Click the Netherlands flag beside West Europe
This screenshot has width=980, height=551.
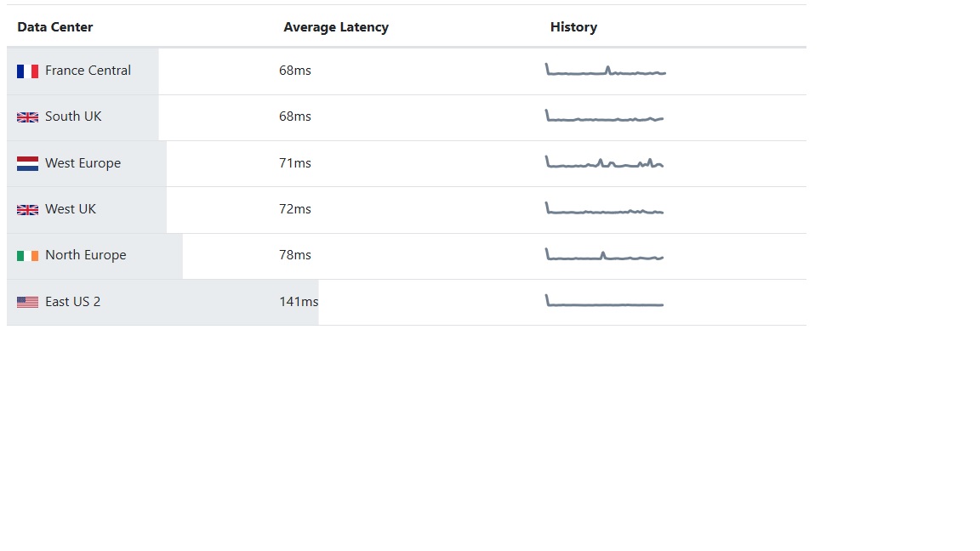27,163
